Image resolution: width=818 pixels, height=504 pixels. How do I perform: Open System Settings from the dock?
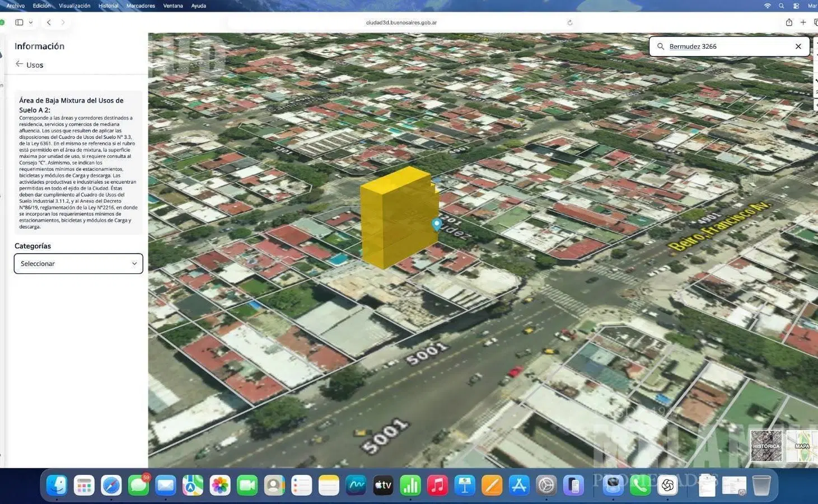click(546, 485)
